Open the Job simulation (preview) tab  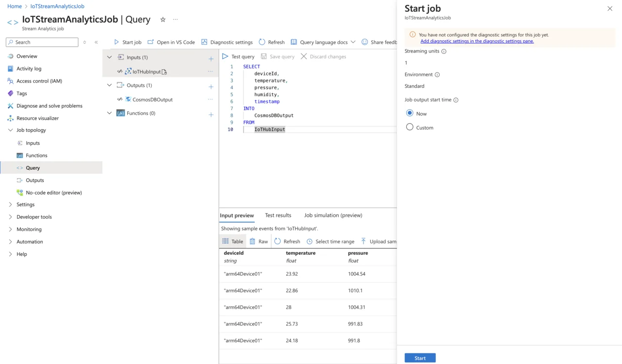tap(333, 215)
